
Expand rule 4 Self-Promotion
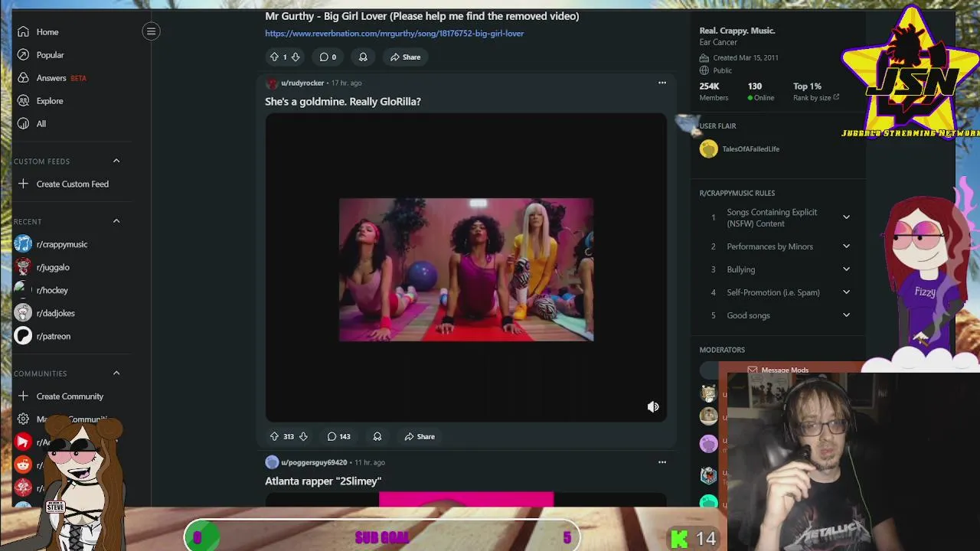846,292
